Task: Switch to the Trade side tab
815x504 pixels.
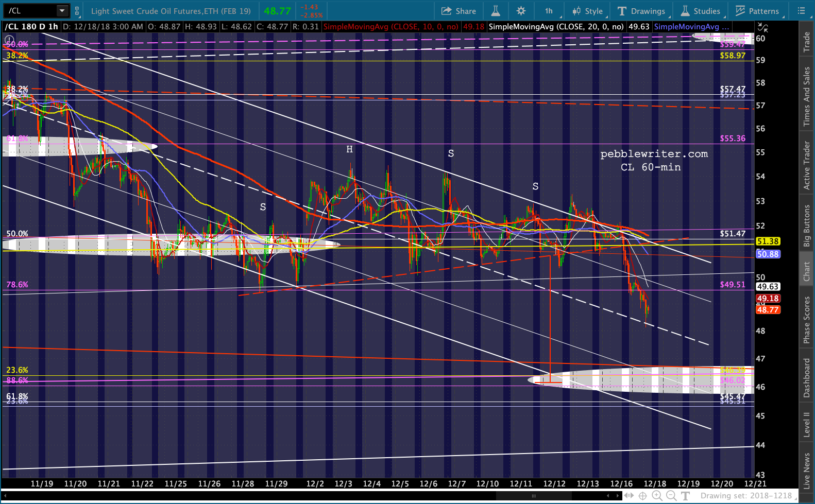Action: pyautogui.click(x=807, y=42)
